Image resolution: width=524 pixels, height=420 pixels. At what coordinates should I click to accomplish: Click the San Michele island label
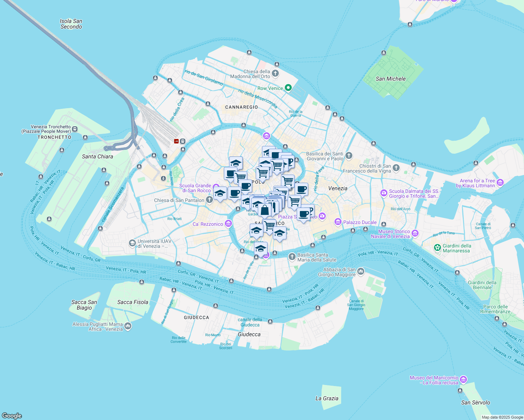pos(391,79)
